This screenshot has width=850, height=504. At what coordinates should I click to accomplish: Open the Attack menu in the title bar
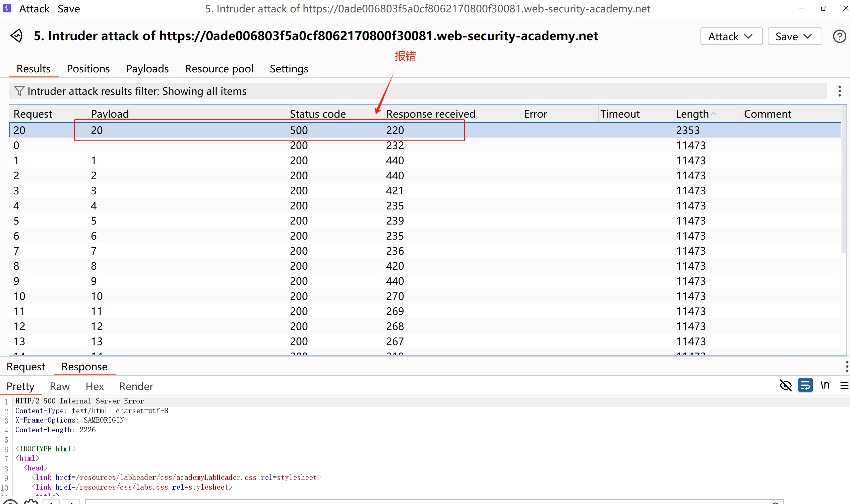point(34,8)
